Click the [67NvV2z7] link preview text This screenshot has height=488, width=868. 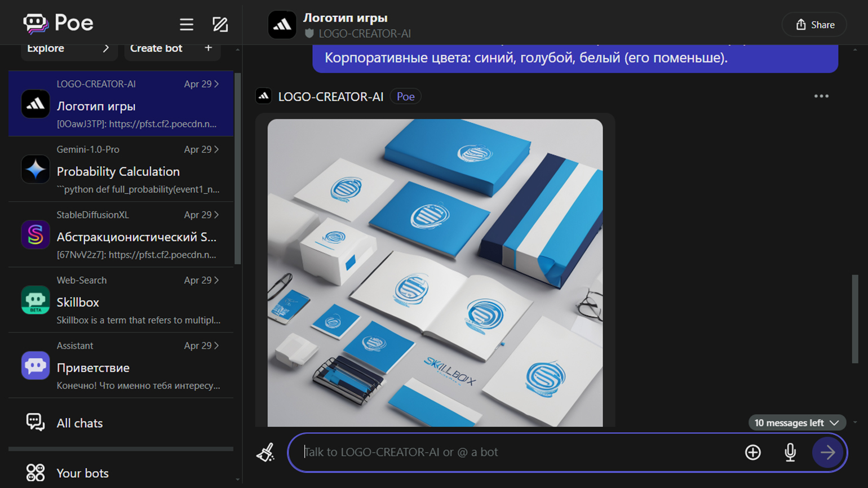136,255
